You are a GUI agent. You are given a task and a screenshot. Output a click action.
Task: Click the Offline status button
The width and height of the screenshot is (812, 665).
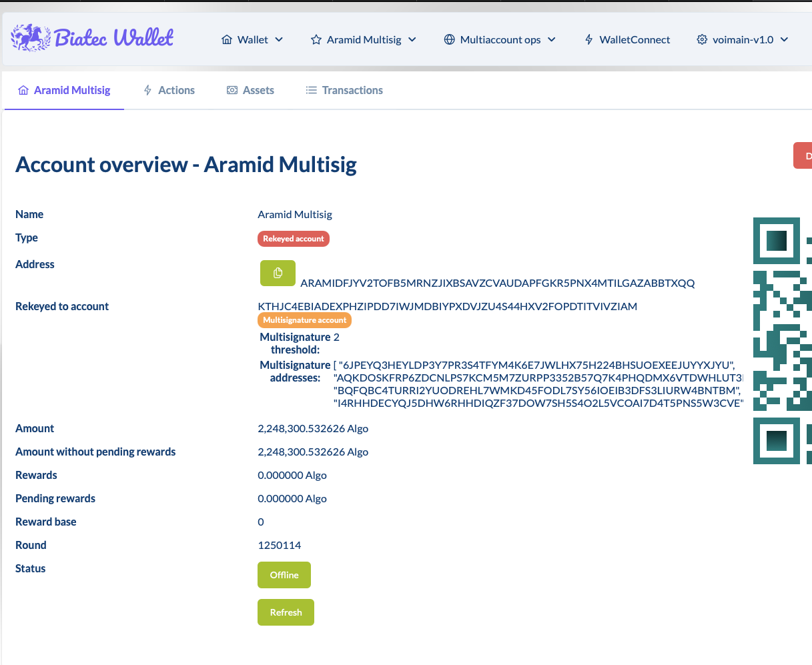coord(284,574)
